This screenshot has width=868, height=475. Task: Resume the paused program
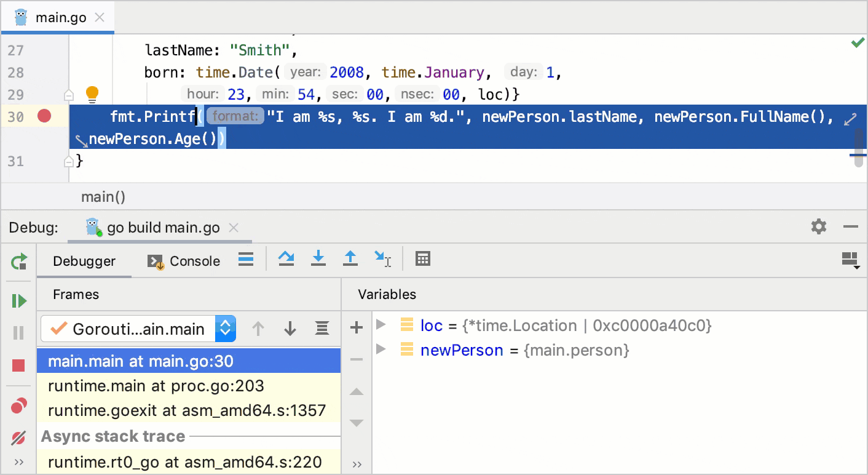18,300
